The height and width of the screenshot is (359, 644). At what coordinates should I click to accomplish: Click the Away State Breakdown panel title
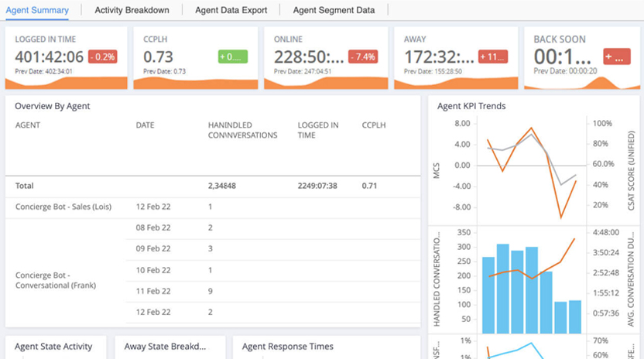point(165,347)
